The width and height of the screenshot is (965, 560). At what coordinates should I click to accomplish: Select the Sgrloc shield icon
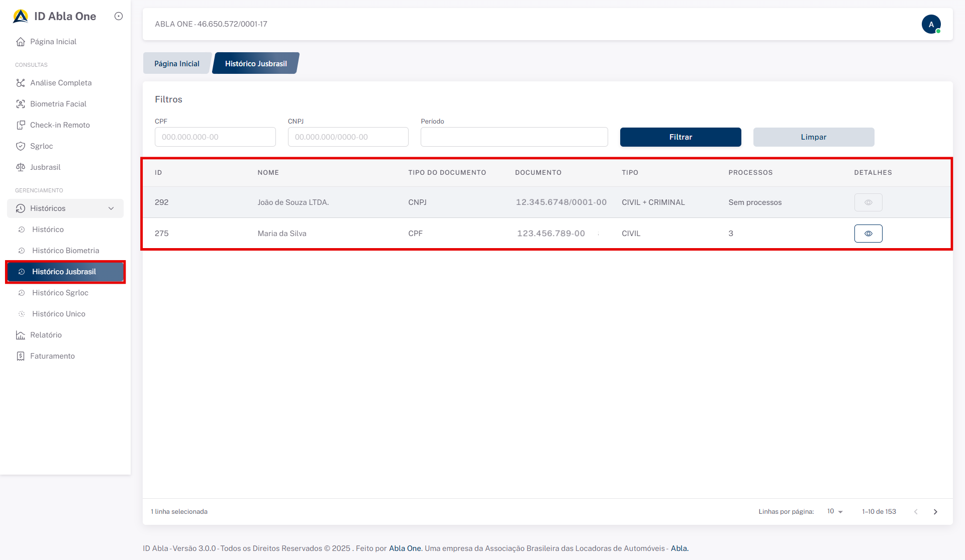click(20, 146)
